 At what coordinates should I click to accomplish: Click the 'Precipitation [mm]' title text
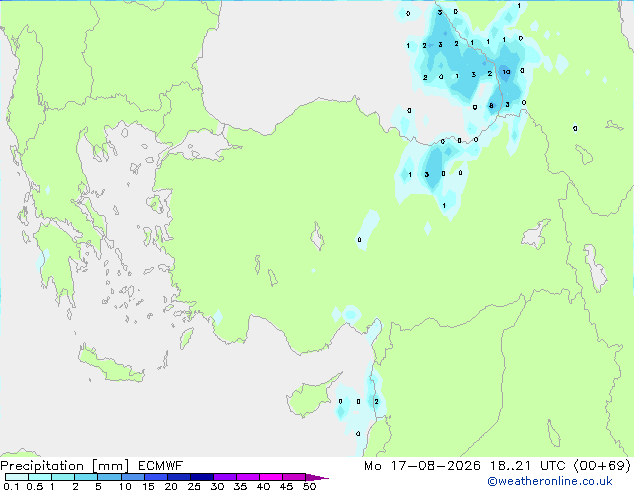tap(65, 466)
